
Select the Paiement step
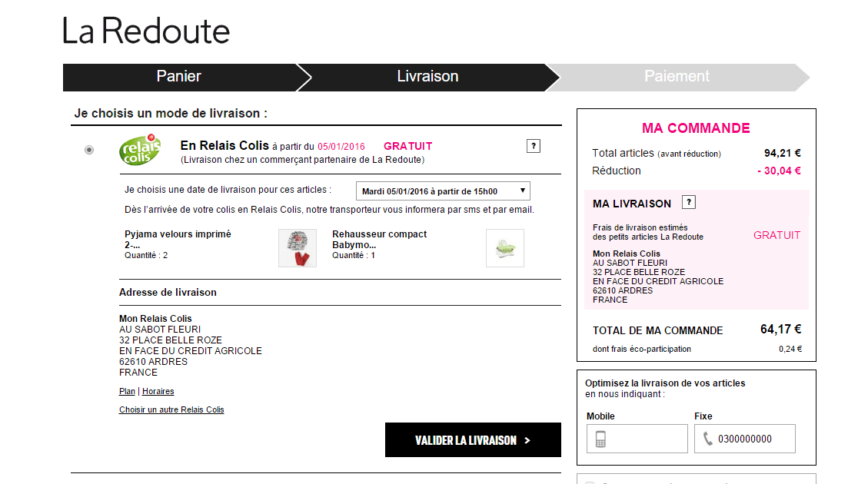coord(677,76)
